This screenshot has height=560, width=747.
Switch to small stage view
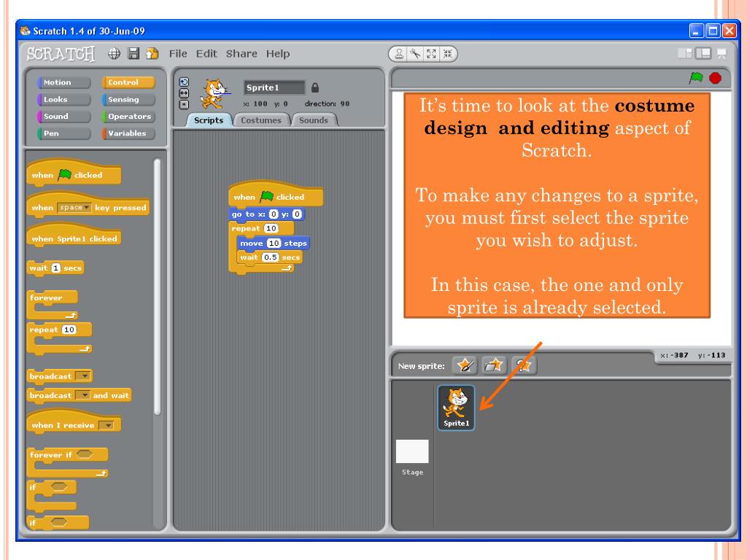(x=685, y=53)
